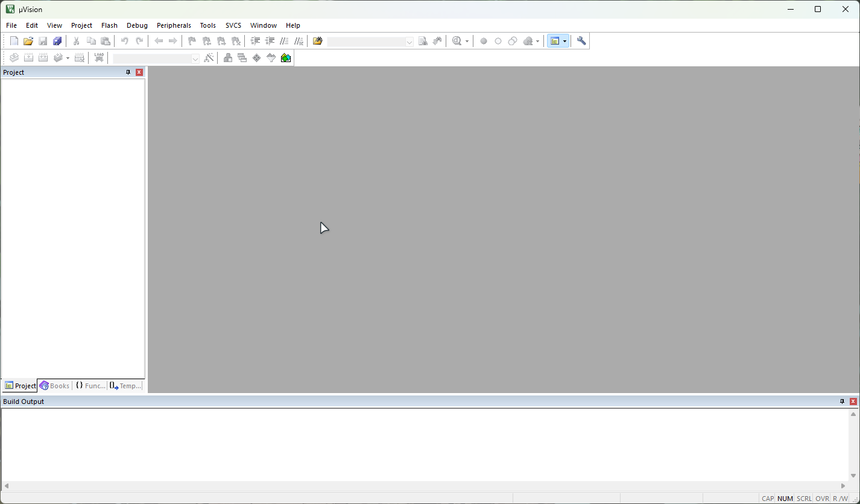Open the Configuration wrench icon
860x504 pixels.
tap(581, 41)
